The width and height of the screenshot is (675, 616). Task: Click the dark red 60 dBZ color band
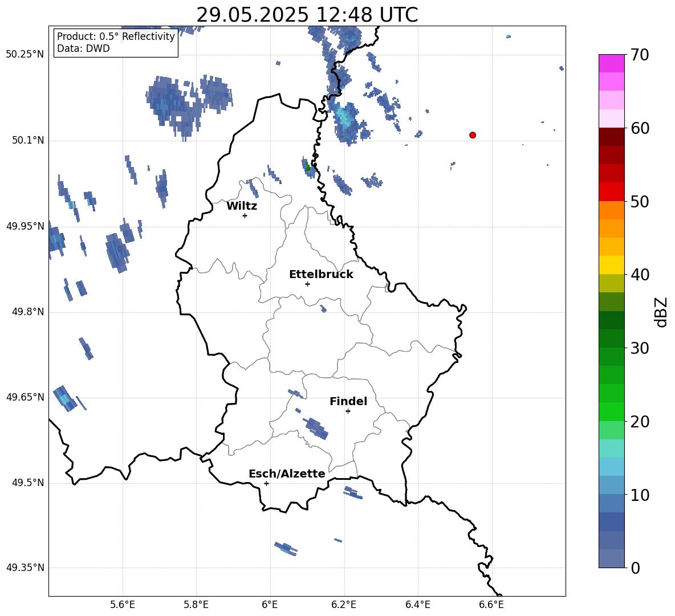(611, 137)
